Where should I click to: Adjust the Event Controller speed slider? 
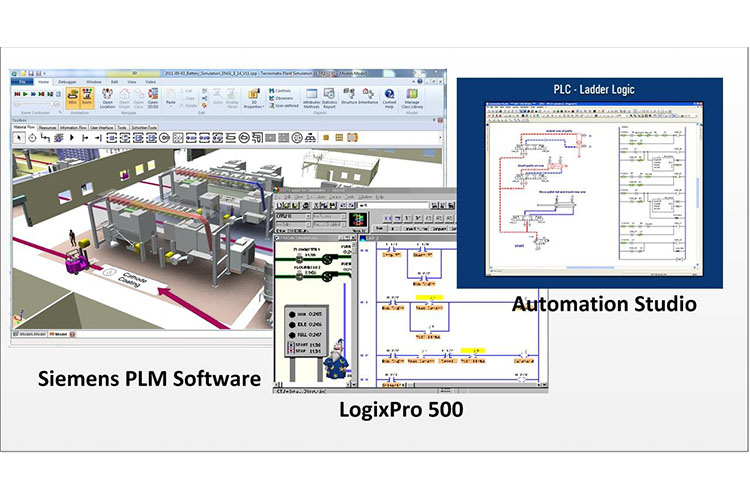[x=36, y=103]
